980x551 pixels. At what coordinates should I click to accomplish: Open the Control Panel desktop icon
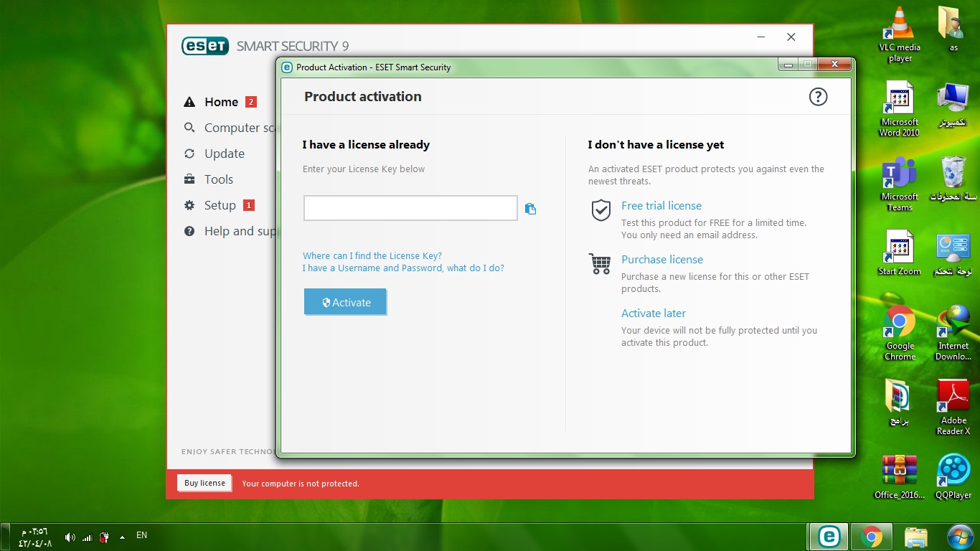click(953, 254)
